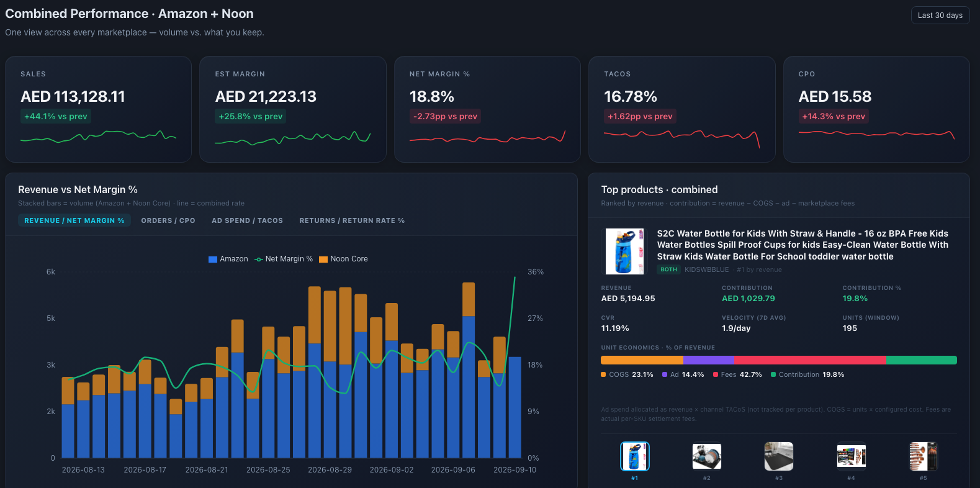
Task: Click the KIDSWBBLUE SKU code
Action: [707, 269]
